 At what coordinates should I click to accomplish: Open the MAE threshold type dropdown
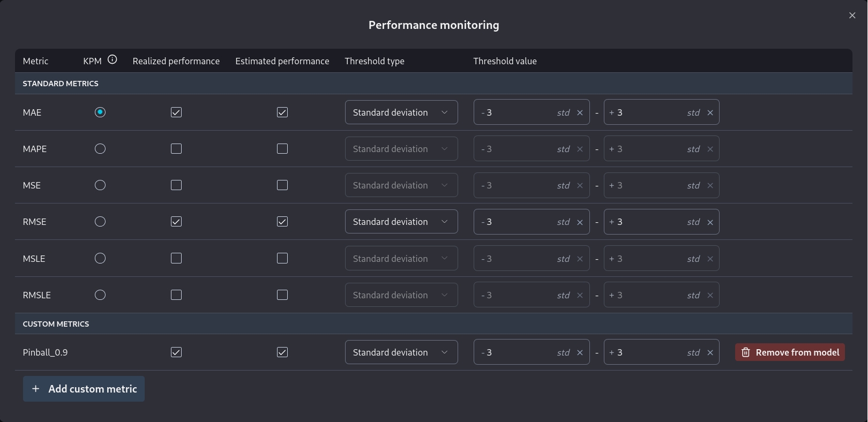(401, 112)
